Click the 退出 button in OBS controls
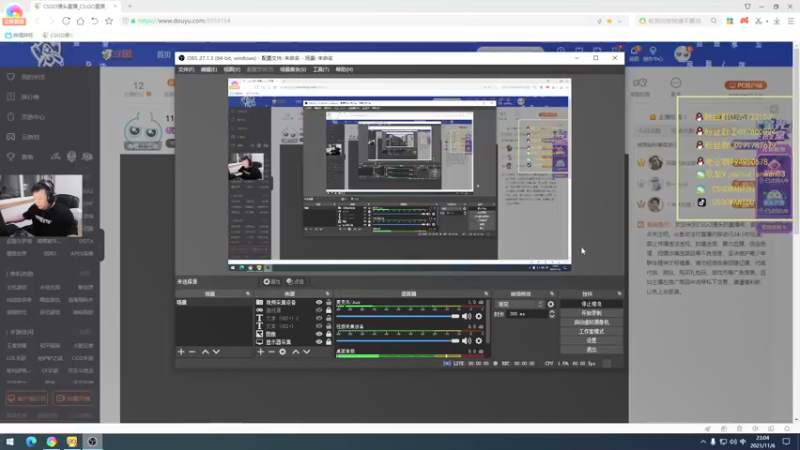800x450 pixels. coord(591,349)
